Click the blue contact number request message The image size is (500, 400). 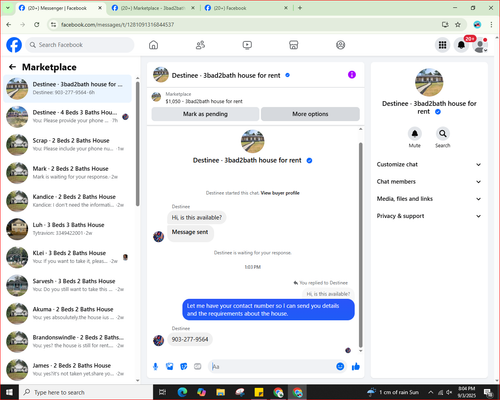[268, 310]
